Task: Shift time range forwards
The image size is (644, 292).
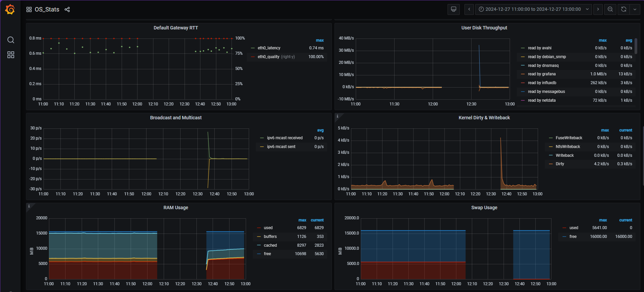Action: (x=598, y=9)
